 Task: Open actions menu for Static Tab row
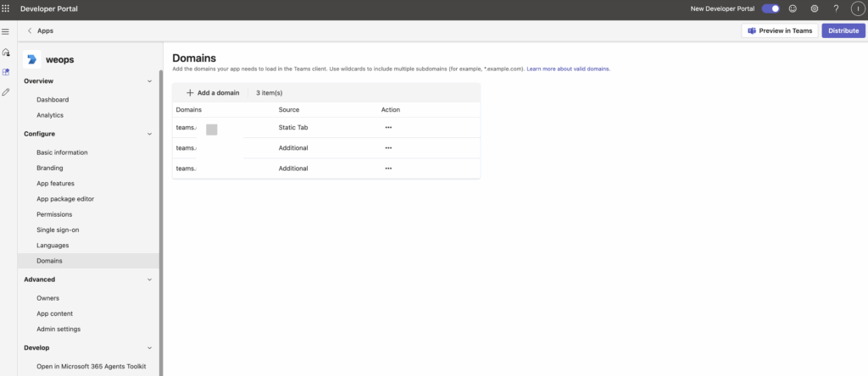[x=388, y=127]
